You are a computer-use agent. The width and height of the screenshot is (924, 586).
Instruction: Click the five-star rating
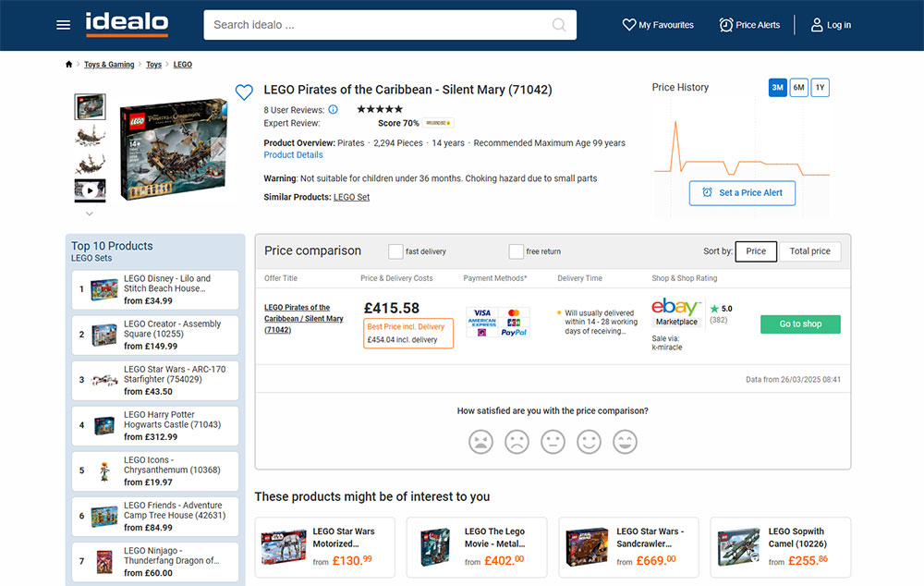(380, 109)
